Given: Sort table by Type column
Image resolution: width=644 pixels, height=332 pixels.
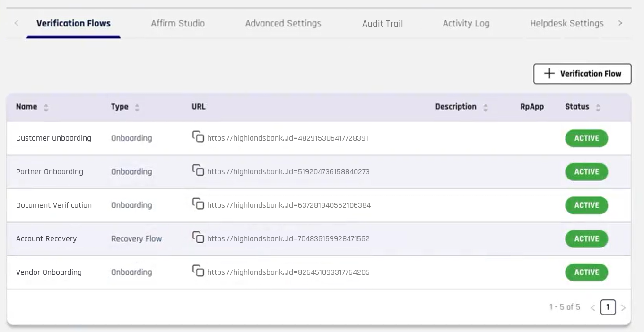Looking at the screenshot, I should tap(137, 107).
